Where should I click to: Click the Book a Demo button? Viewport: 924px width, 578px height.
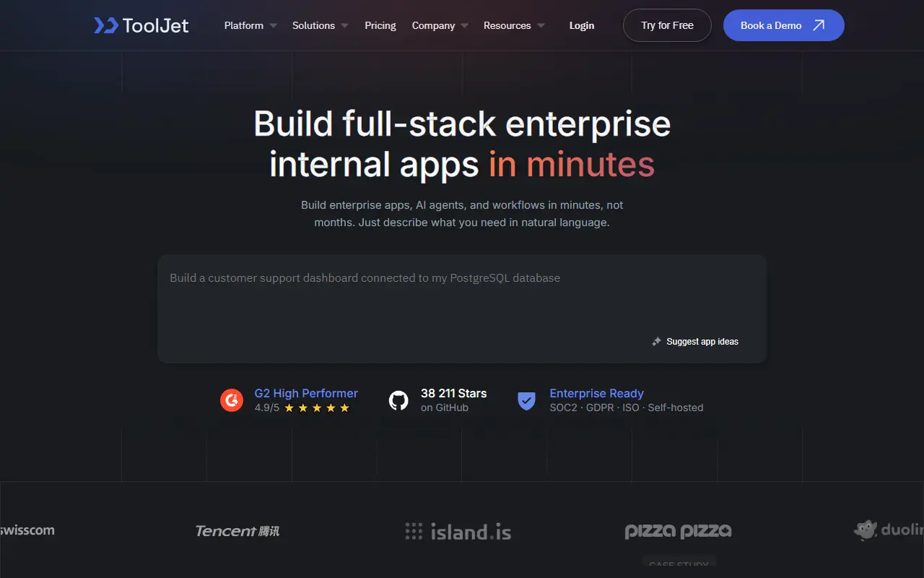784,25
